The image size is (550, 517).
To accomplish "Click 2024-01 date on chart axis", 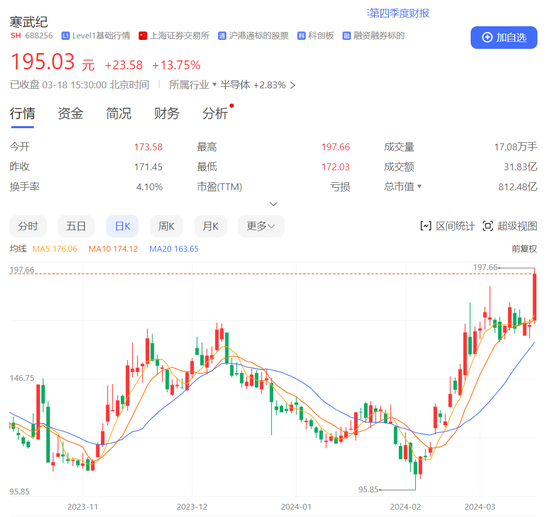I will click(296, 507).
